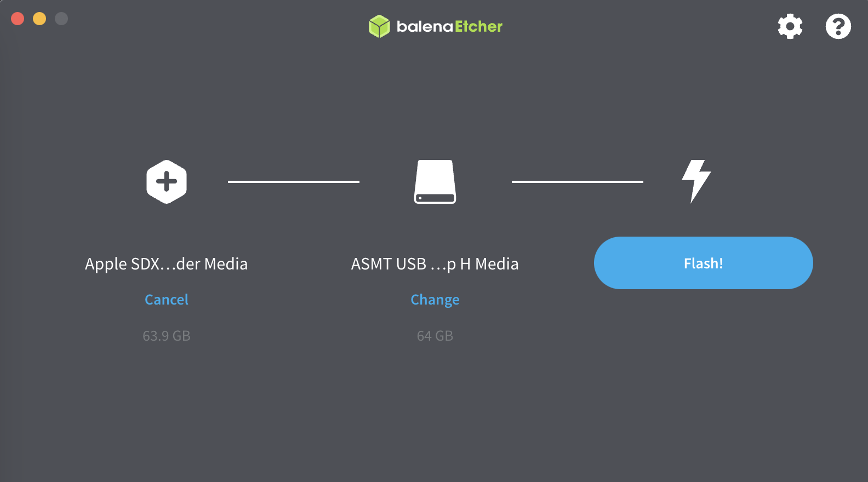Close the balenaEtcher window
The image size is (868, 482).
pyautogui.click(x=18, y=19)
